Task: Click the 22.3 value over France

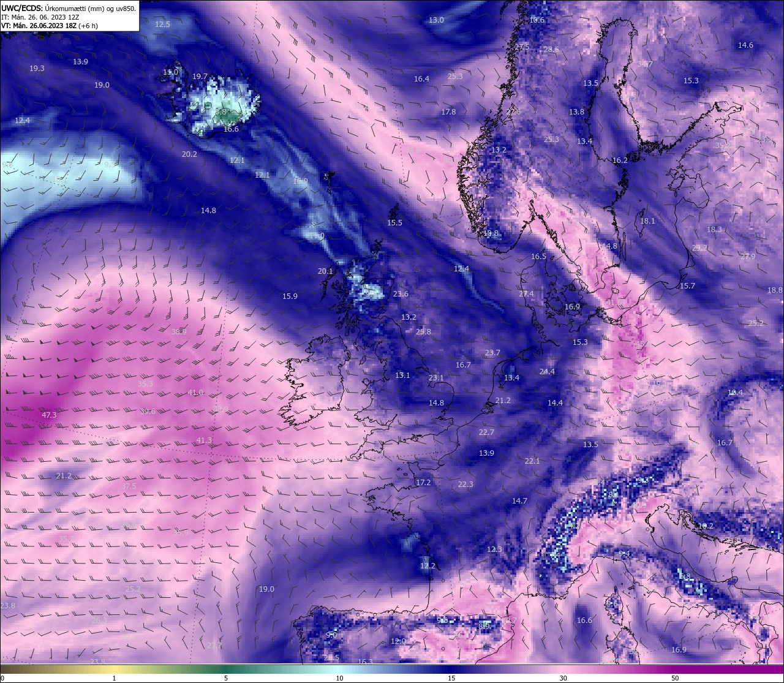Action: tap(466, 485)
